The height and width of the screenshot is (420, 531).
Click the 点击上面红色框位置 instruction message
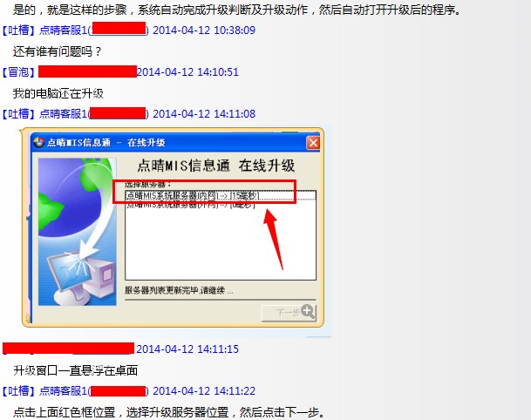coord(169,412)
